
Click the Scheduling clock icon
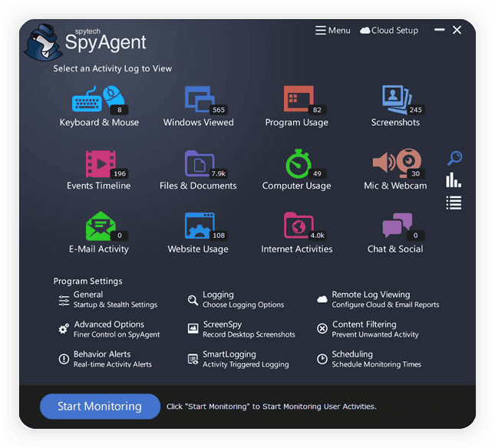322,359
